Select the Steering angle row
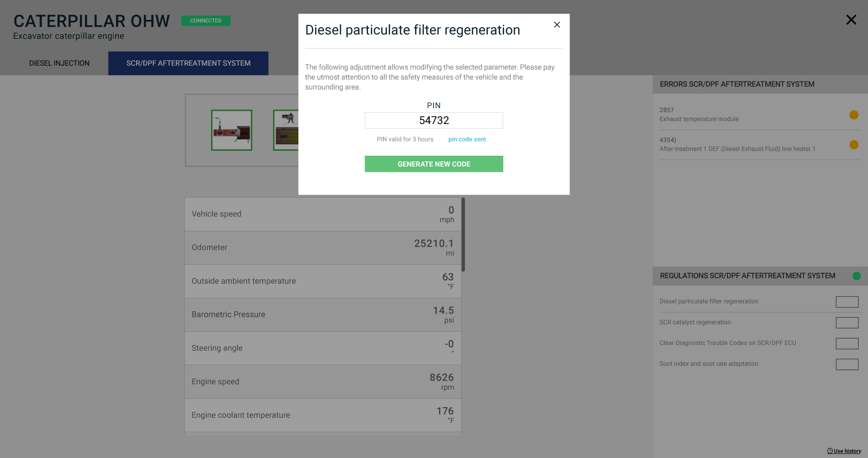This screenshot has width=868, height=458. tap(323, 348)
